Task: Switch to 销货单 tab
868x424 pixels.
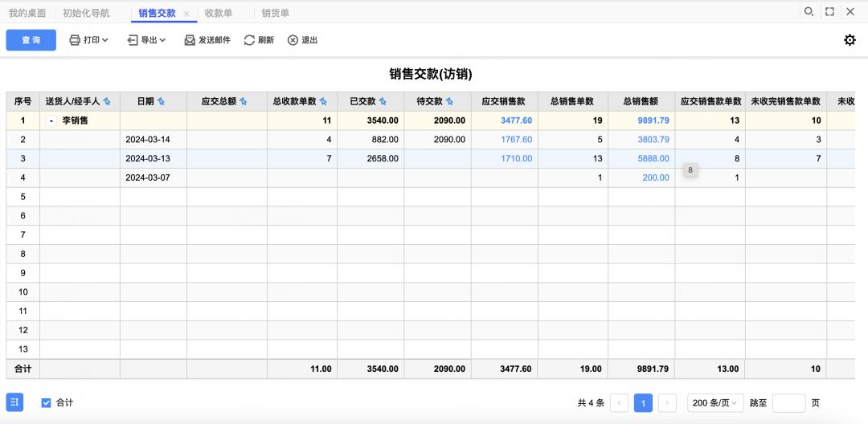Action: pyautogui.click(x=275, y=13)
